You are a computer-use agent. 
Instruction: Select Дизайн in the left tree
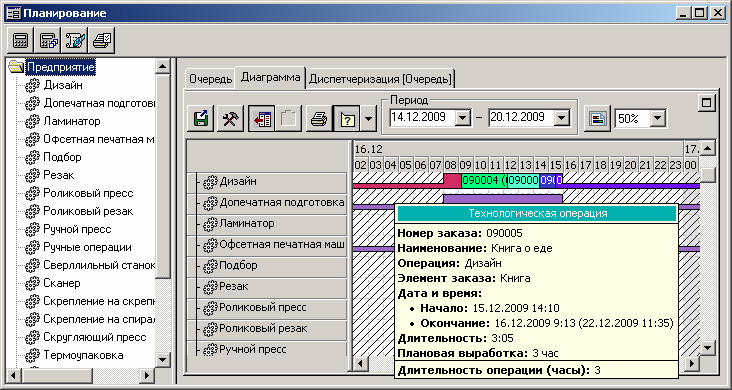[63, 85]
